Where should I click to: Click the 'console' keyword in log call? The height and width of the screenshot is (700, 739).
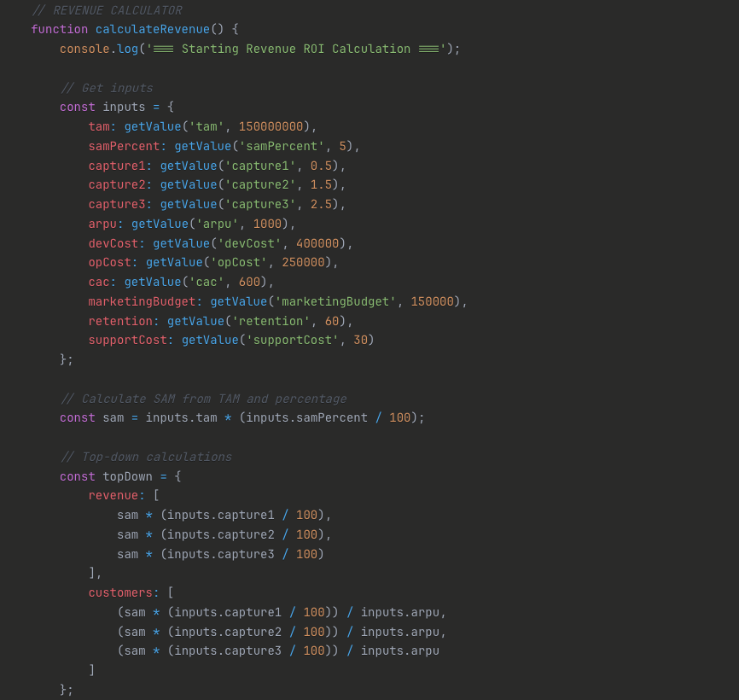pyautogui.click(x=84, y=49)
